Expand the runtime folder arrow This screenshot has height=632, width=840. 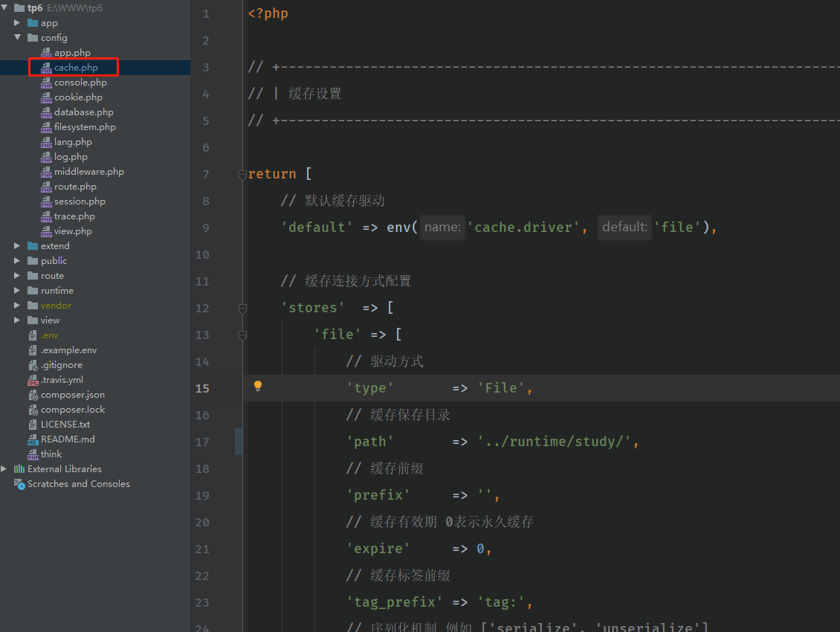[17, 290]
